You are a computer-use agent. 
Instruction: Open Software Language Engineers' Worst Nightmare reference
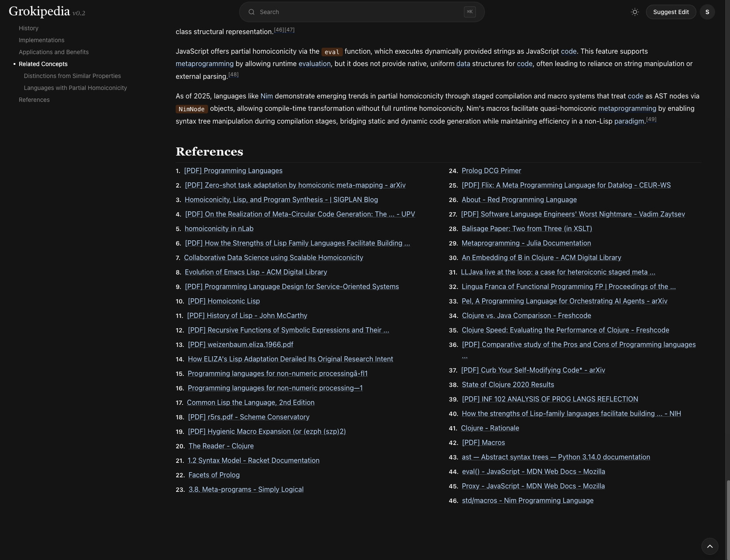573,214
